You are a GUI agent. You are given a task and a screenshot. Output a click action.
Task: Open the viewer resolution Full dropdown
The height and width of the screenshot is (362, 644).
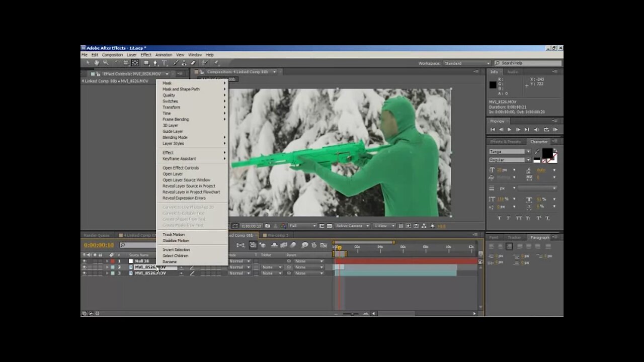302,226
